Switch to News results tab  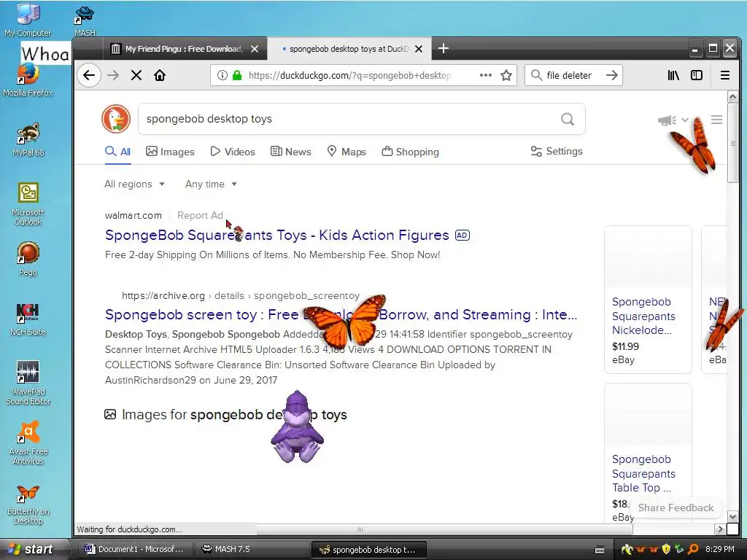click(x=290, y=152)
